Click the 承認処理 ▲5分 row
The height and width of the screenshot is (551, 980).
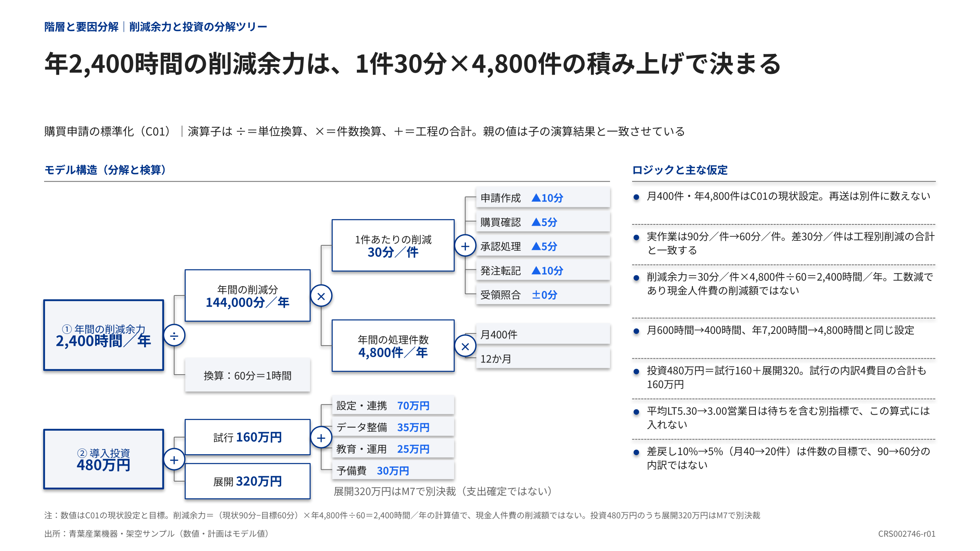[543, 246]
